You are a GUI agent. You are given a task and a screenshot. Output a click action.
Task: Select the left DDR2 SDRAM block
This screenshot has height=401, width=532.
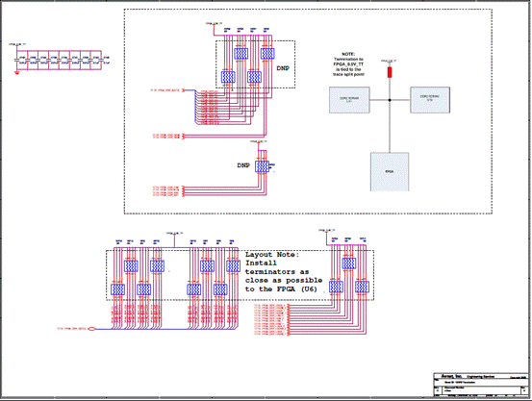point(349,100)
